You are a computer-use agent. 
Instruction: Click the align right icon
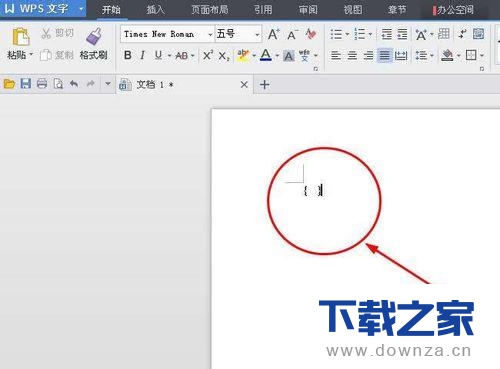368,55
